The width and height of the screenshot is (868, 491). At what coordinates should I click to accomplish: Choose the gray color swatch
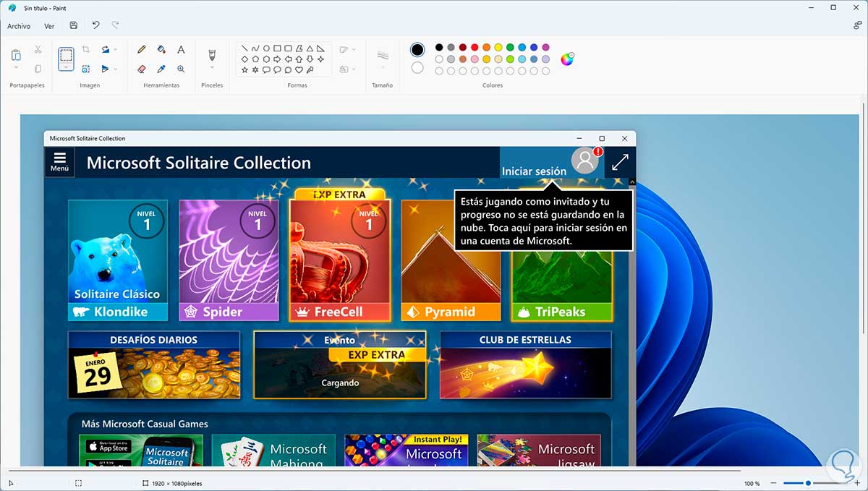451,47
